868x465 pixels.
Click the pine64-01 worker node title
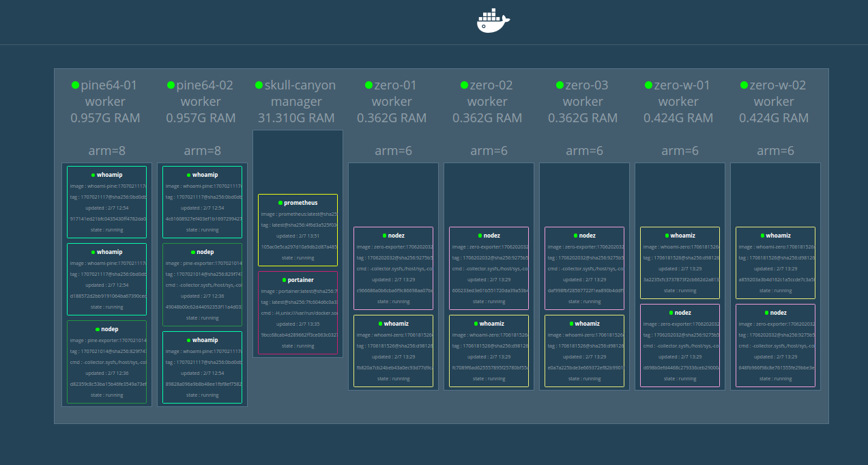(107, 94)
